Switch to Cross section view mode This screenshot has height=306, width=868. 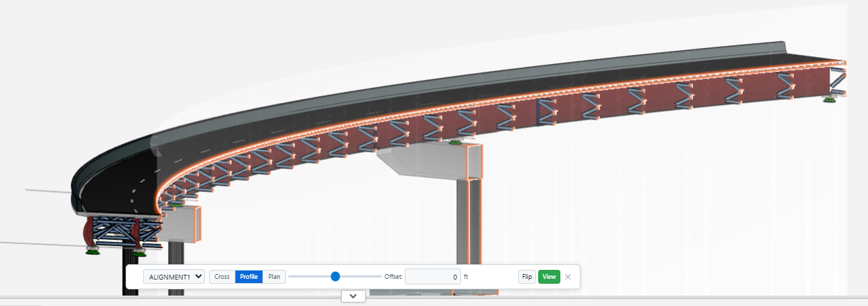(222, 277)
